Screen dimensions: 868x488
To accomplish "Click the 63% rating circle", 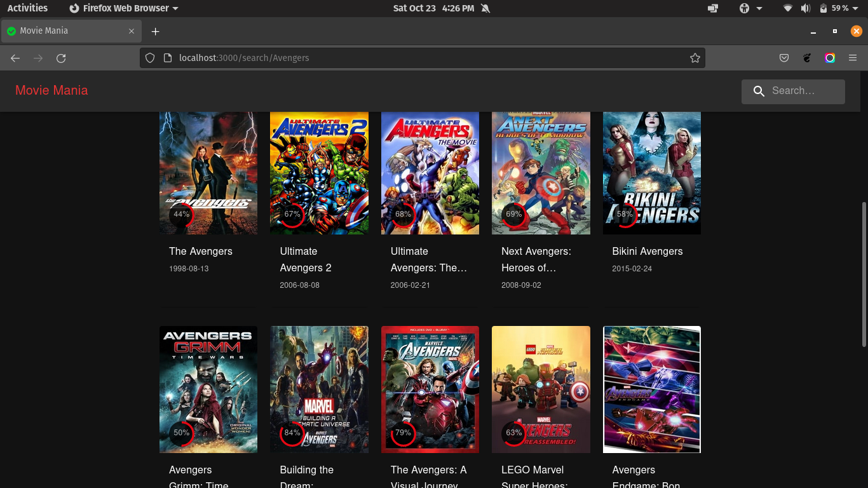I will pyautogui.click(x=513, y=433).
